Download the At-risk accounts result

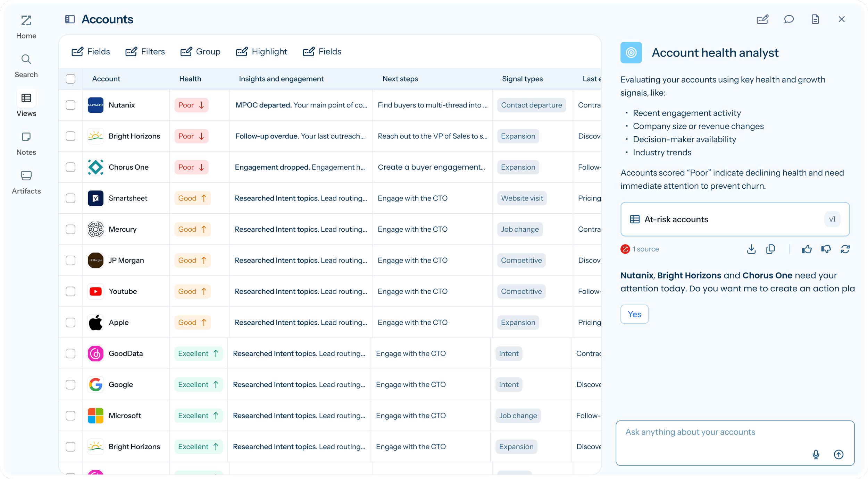coord(751,249)
